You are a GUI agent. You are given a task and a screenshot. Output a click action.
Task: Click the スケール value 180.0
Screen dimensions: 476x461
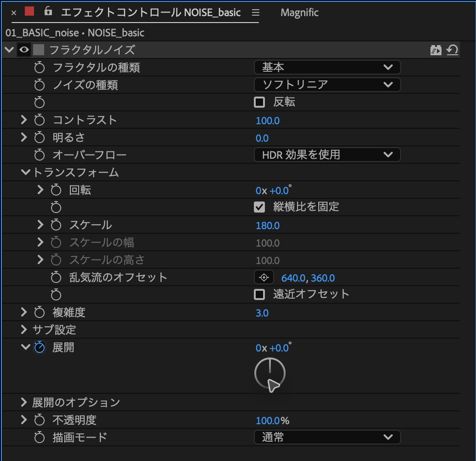[x=268, y=225]
